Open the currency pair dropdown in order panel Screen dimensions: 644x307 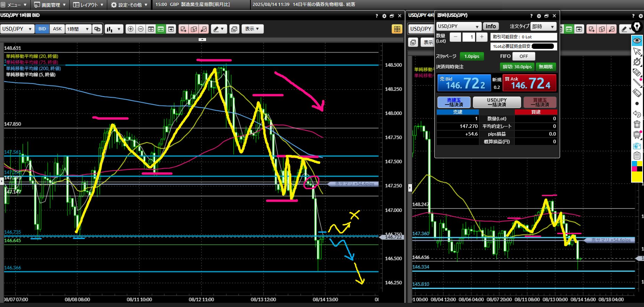coord(459,26)
